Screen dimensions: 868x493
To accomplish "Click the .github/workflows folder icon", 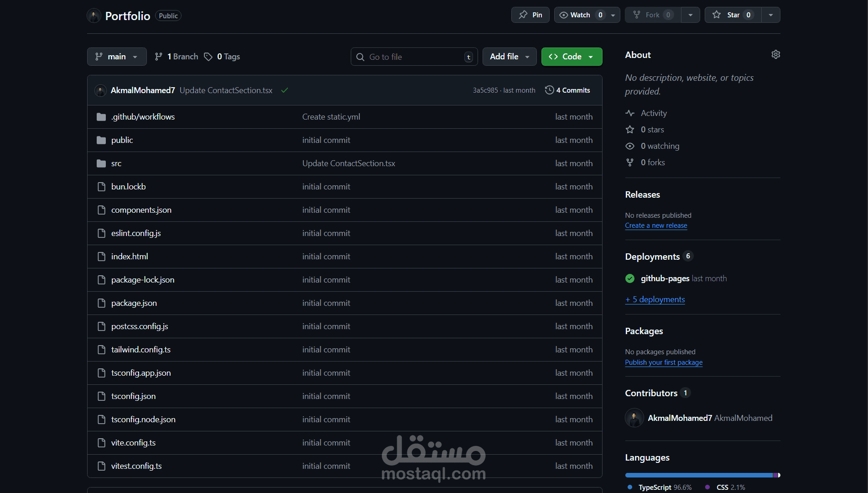I will pyautogui.click(x=101, y=117).
